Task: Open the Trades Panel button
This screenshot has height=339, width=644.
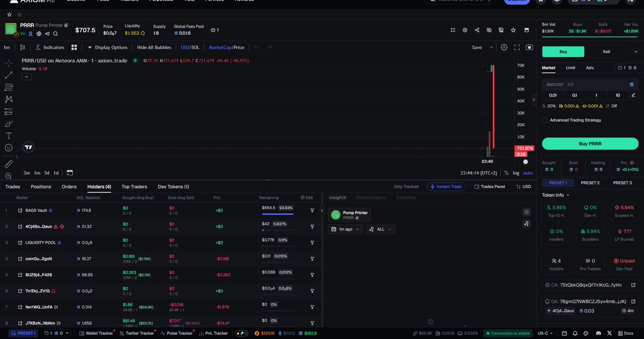Action: 490,186
